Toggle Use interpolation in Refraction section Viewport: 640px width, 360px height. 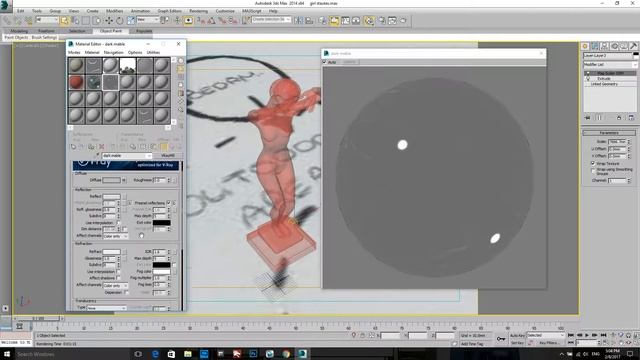(118, 271)
